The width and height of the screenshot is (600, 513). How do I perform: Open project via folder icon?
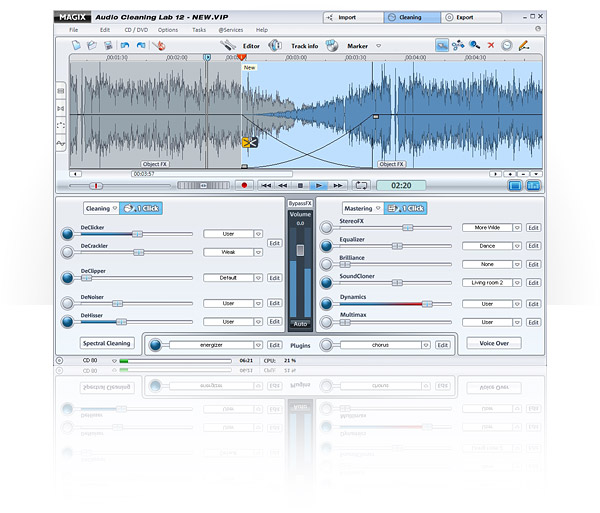click(92, 46)
